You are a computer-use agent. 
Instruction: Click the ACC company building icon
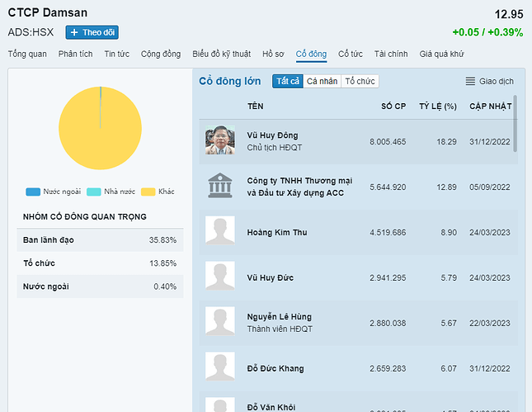(x=219, y=186)
